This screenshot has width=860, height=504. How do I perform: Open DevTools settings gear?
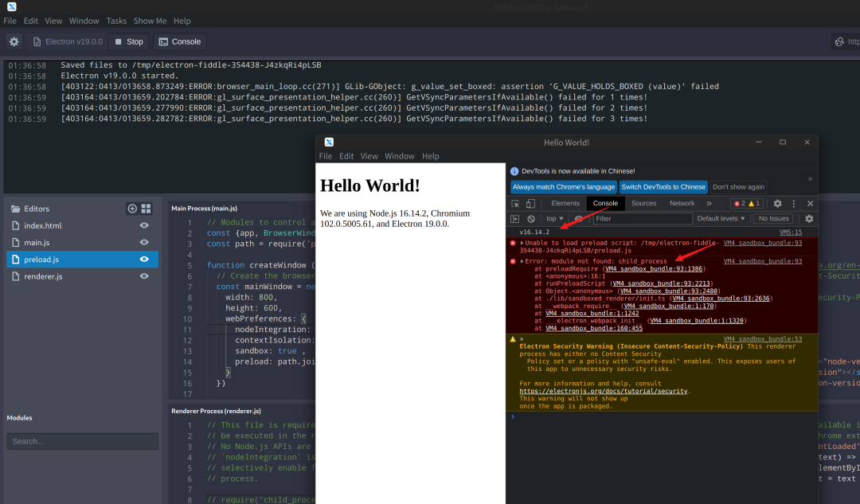778,204
